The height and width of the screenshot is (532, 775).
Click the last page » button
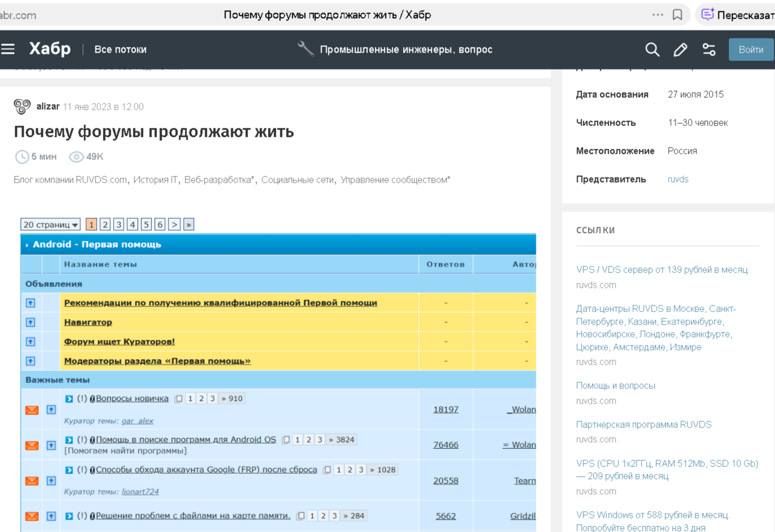(x=189, y=224)
